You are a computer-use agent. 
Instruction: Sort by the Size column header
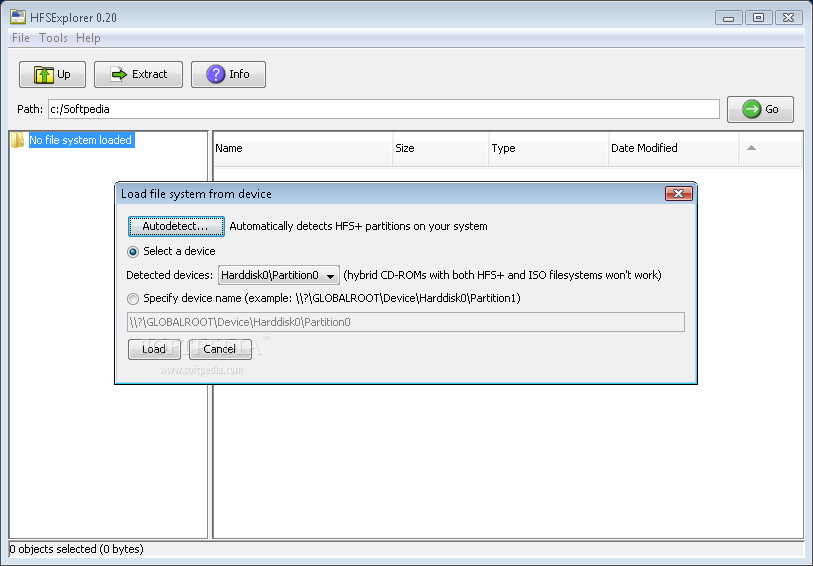(441, 149)
